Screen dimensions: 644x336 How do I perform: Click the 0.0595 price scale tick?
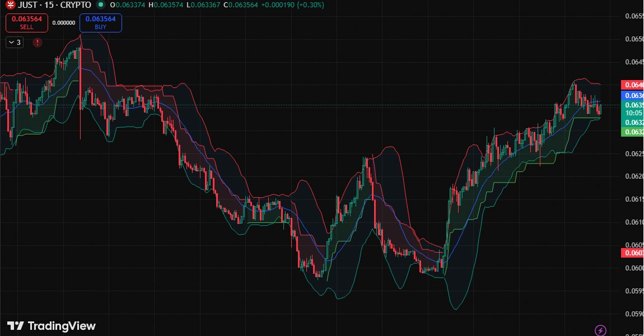633,291
